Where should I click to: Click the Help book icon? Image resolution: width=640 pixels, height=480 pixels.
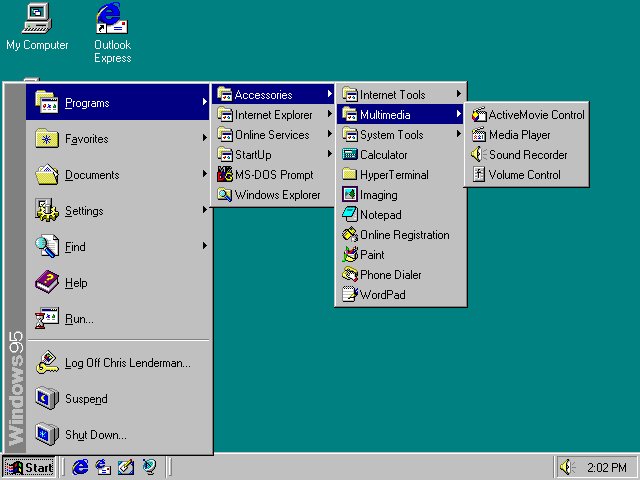point(47,282)
